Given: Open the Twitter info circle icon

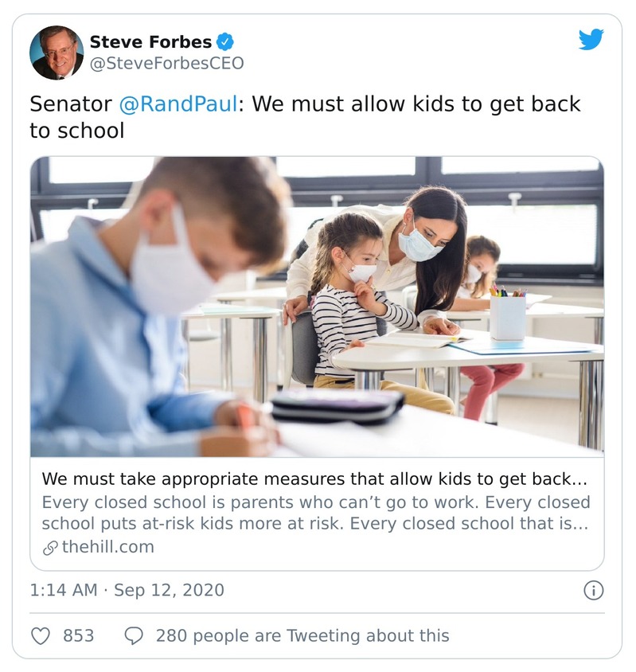Looking at the screenshot, I should (593, 590).
